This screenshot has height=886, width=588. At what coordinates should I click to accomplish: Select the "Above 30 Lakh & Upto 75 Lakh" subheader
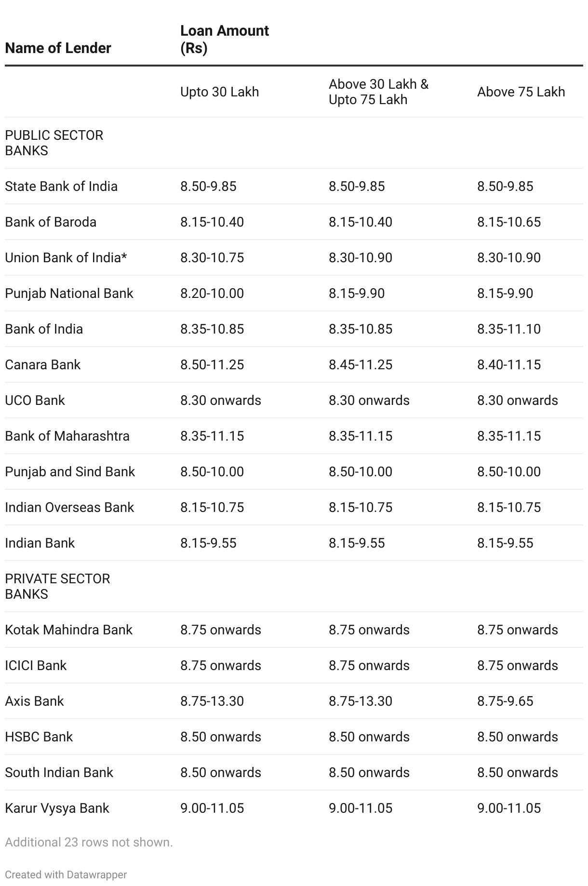378,92
